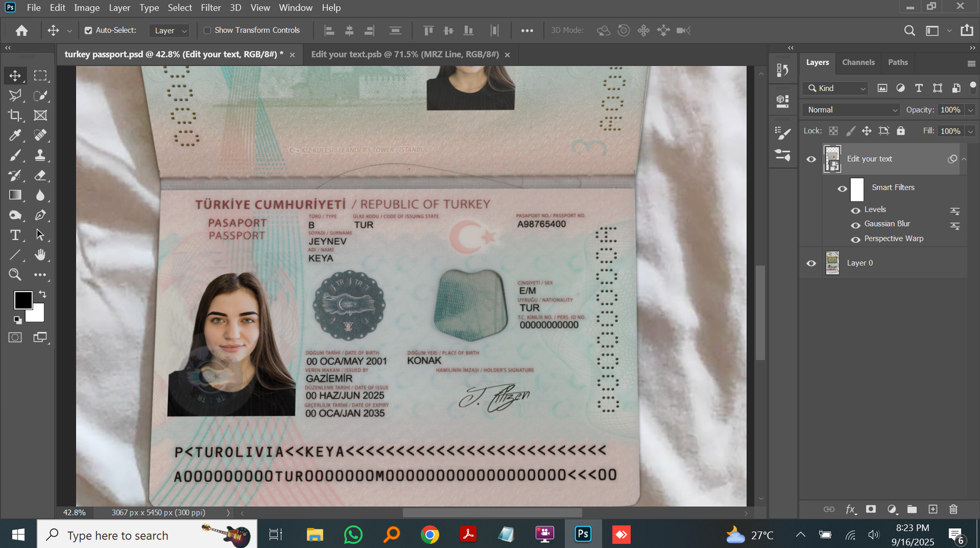Open the Normal blend mode dropdown
980x548 pixels.
851,110
